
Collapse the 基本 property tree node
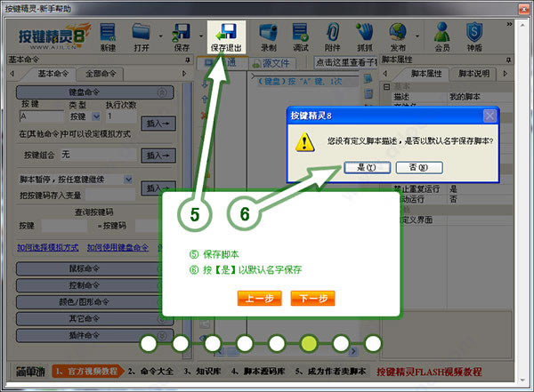point(386,87)
